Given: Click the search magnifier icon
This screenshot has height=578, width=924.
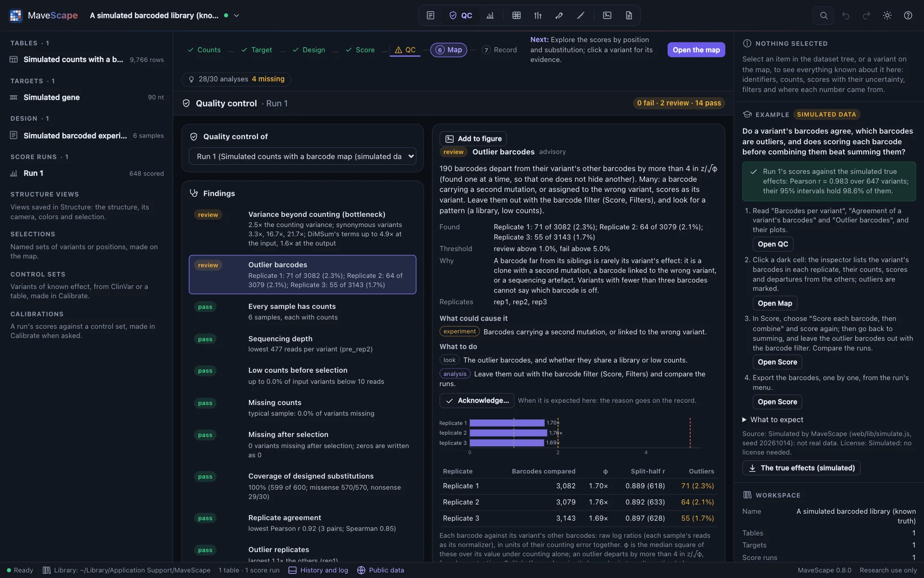Looking at the screenshot, I should (x=823, y=15).
